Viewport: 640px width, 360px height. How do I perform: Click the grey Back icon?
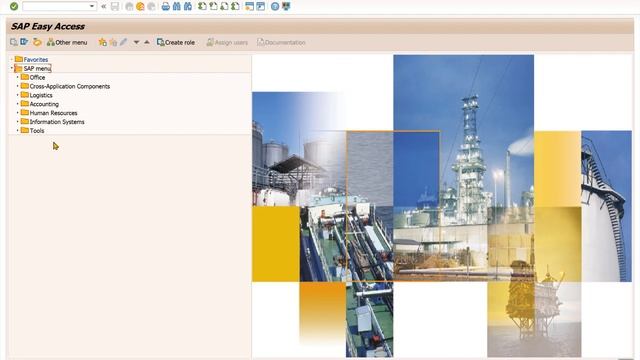[x=129, y=6]
